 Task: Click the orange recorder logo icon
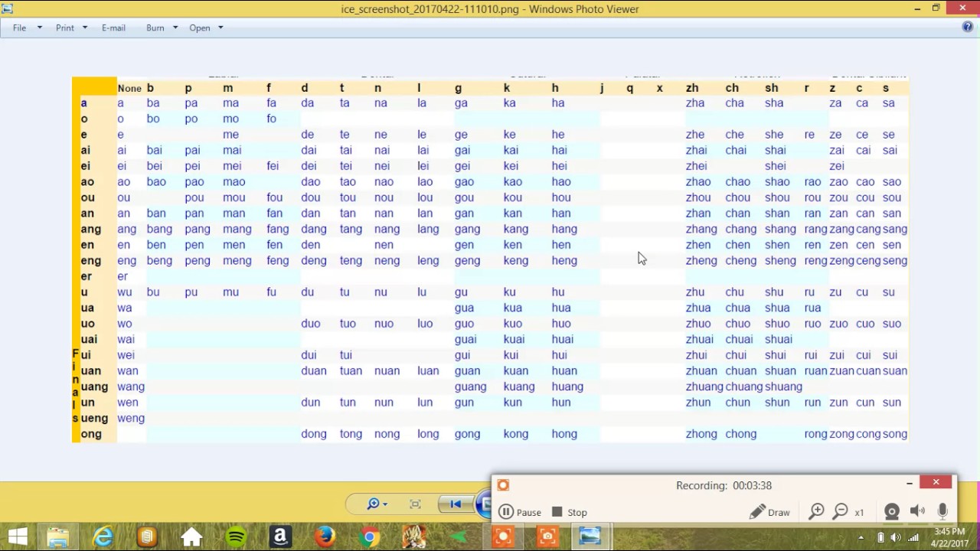coord(503,485)
